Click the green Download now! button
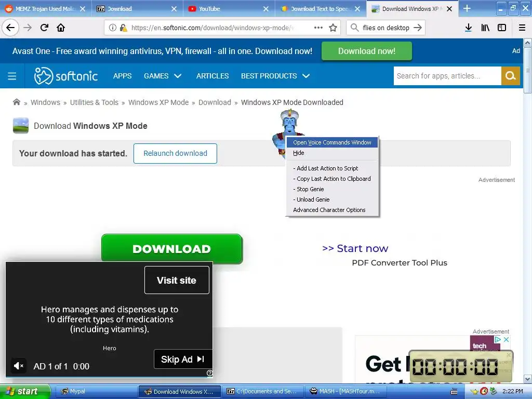Screen dimensions: 532x399 tap(367, 51)
